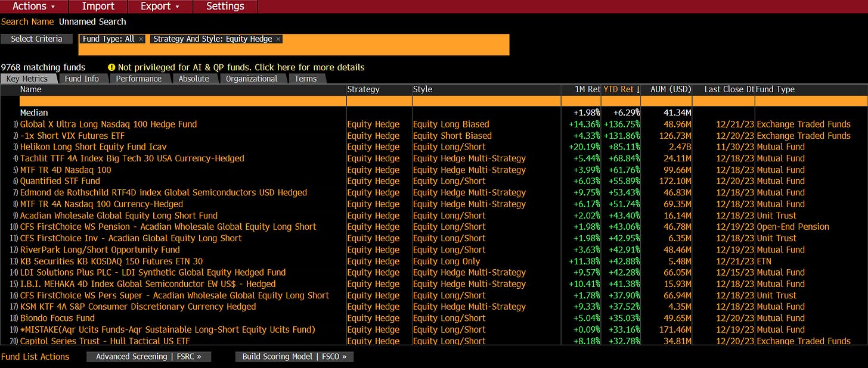Open CFS FirstChoice WS Pers Super Acadian fund
This screenshot has height=368, width=868.
[x=175, y=295]
